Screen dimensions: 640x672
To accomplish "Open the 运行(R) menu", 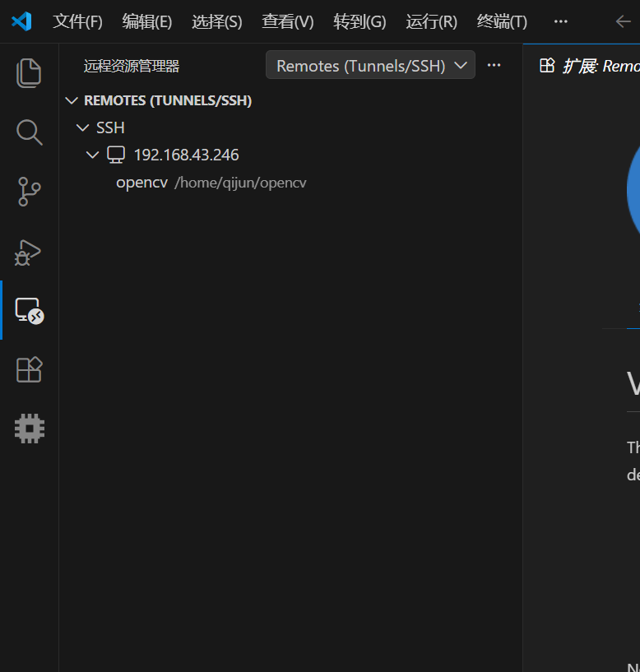I will 432,21.
